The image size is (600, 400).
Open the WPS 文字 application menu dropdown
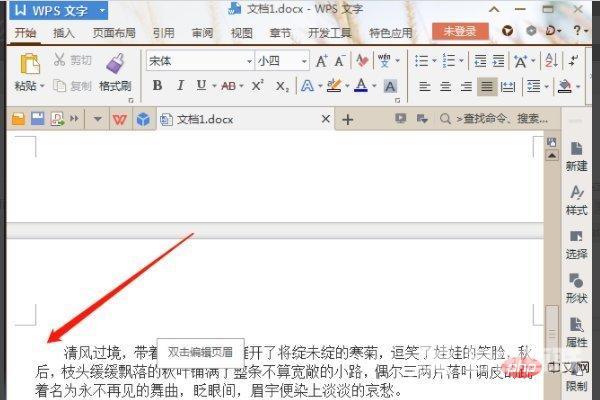[x=104, y=11]
